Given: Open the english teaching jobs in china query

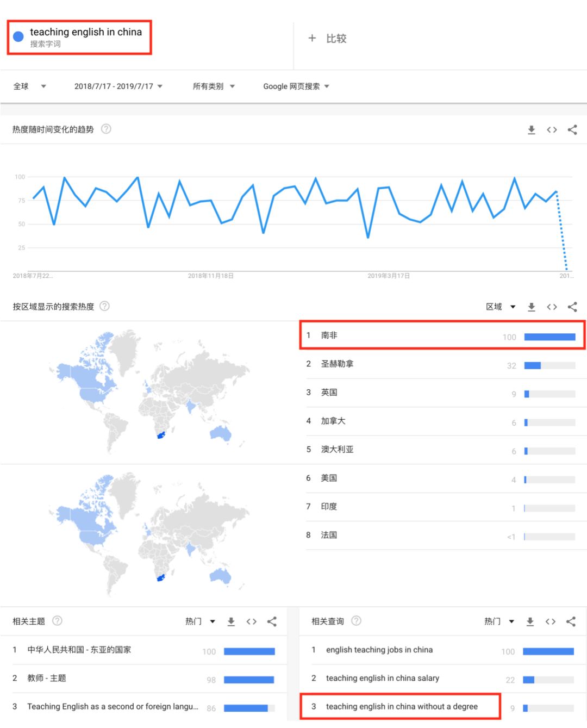Looking at the screenshot, I should [x=379, y=650].
